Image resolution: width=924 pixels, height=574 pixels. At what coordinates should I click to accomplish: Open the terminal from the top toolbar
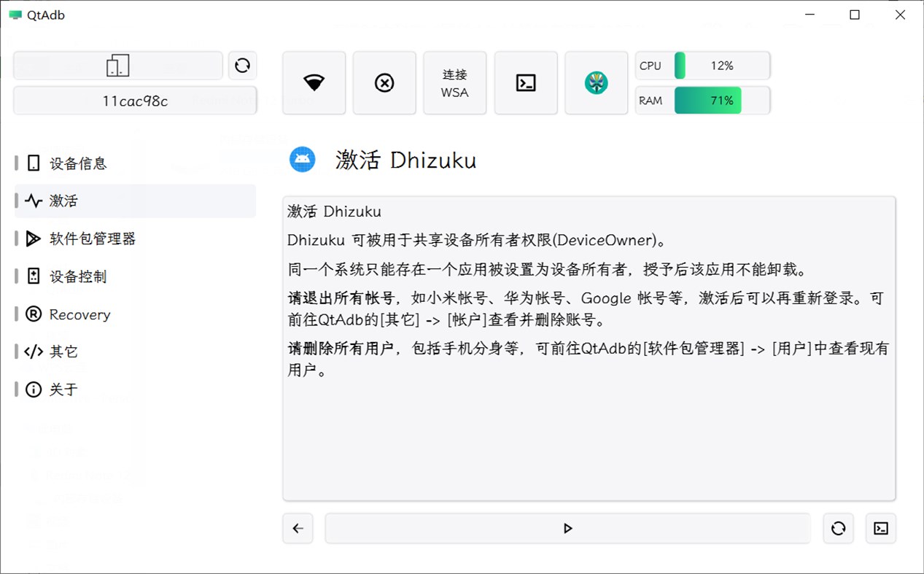point(526,82)
